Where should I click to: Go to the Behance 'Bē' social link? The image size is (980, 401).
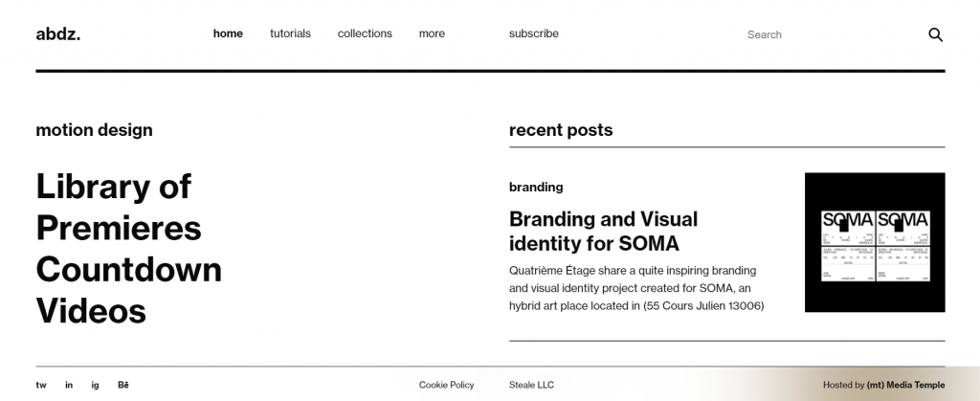[x=123, y=385]
